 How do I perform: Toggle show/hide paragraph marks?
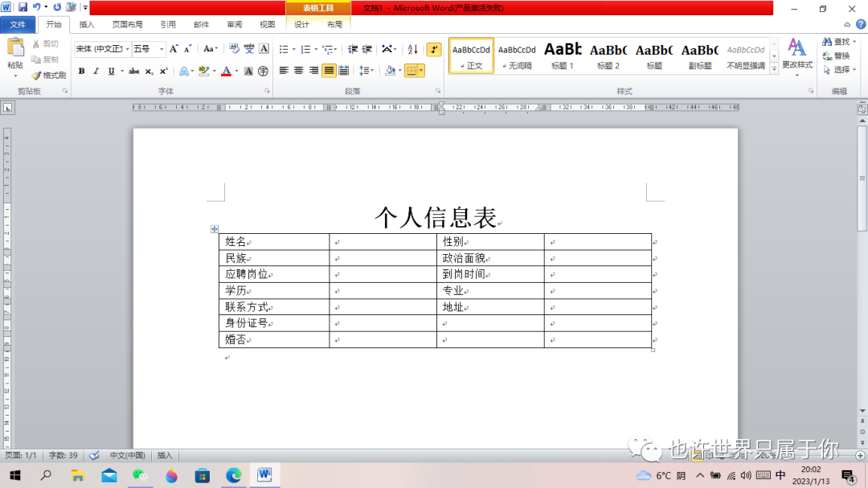434,49
